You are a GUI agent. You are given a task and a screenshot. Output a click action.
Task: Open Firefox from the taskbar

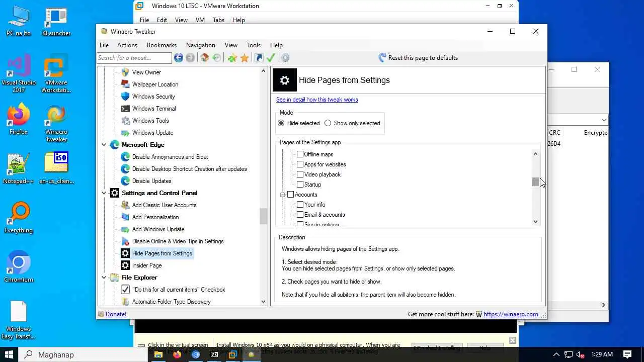click(x=177, y=354)
